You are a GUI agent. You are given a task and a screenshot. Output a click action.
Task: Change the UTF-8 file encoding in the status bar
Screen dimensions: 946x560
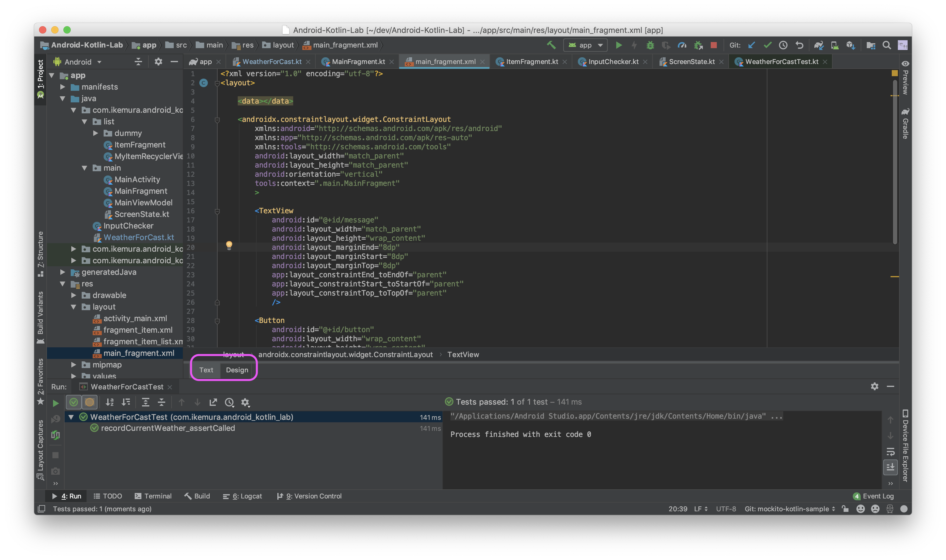coord(726,509)
